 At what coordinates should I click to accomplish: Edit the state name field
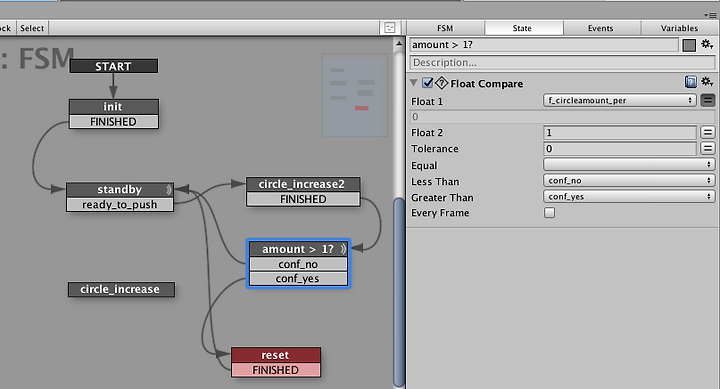coord(544,45)
